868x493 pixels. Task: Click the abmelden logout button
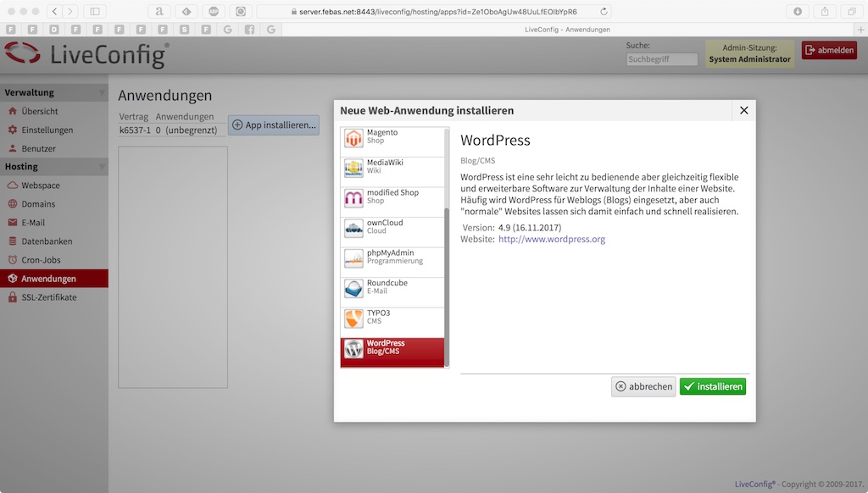[x=829, y=50]
